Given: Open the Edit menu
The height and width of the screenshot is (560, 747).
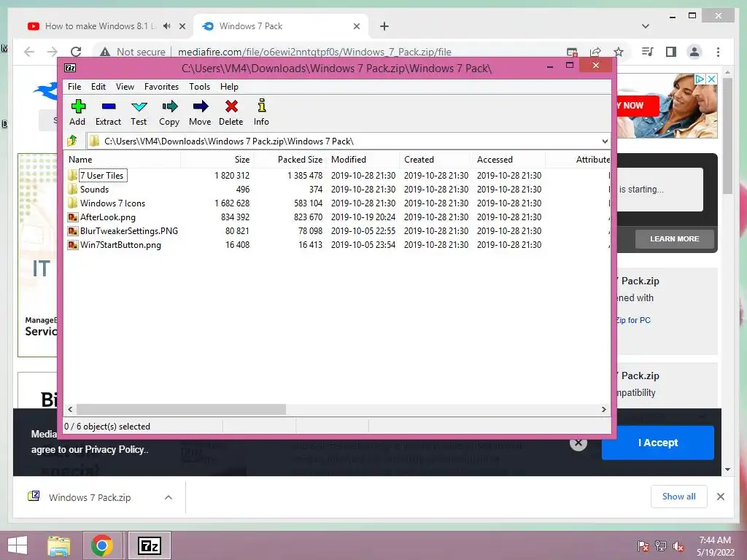Looking at the screenshot, I should click(98, 87).
